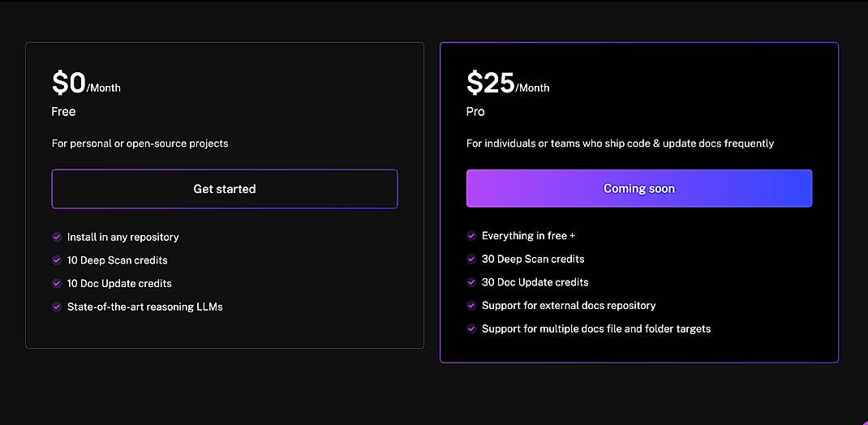Click 'For personal or open-source projects' text
This screenshot has width=868, height=425.
(x=140, y=144)
